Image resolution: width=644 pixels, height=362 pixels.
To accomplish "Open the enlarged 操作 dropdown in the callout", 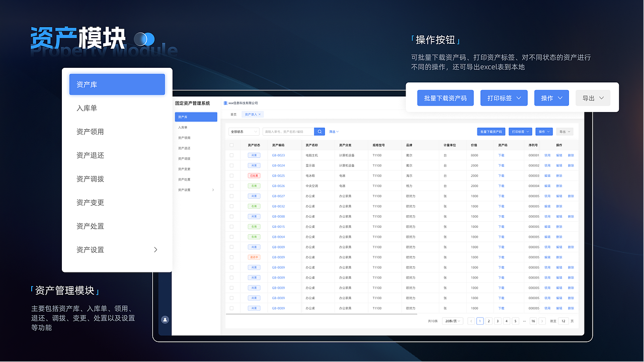I will pos(551,98).
